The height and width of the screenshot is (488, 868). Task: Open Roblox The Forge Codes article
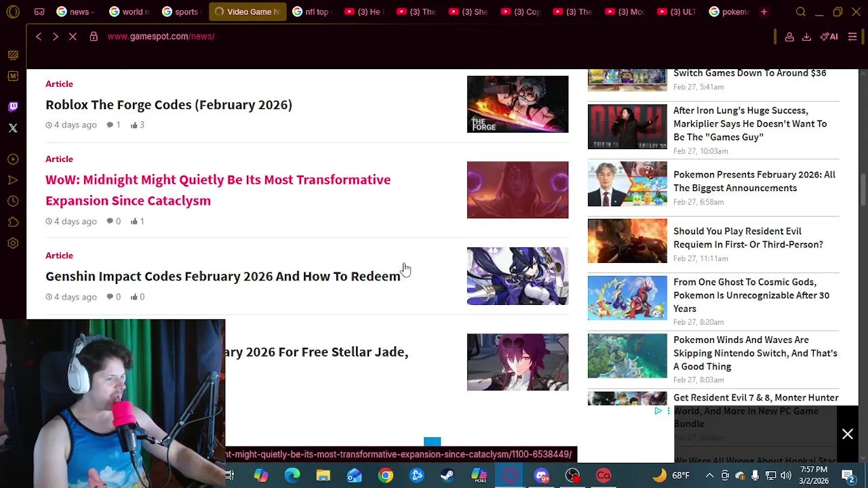click(169, 105)
